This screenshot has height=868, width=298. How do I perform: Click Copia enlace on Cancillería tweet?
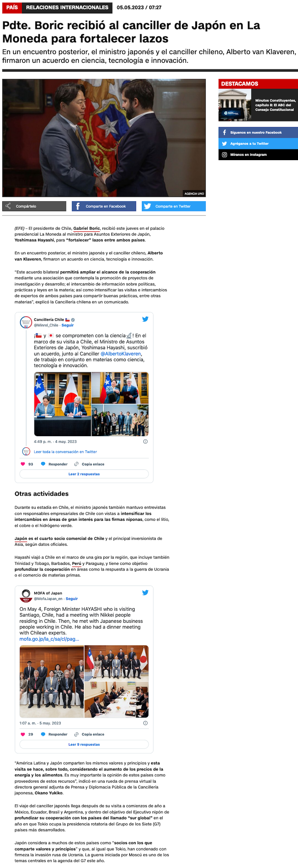coord(89,464)
